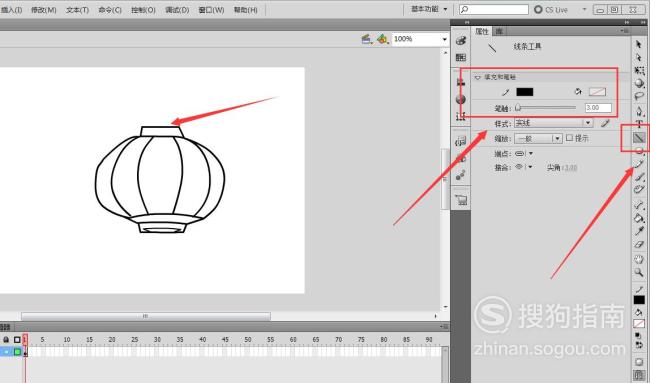Viewport: 650px width, 383px height.
Task: Toggle Snap to Objects magnet option
Action: pos(639,375)
